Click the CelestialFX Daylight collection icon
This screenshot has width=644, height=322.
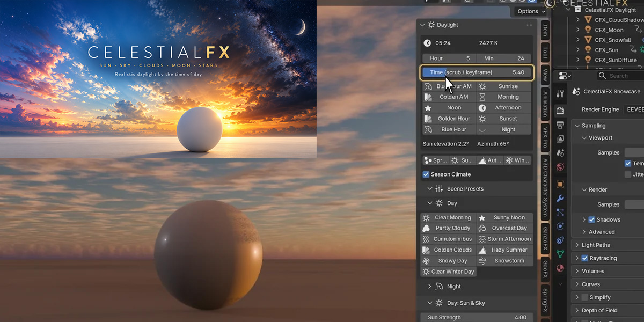577,10
